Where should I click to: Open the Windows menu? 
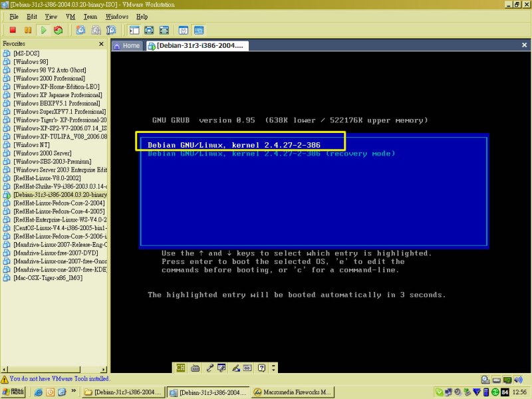coord(117,17)
